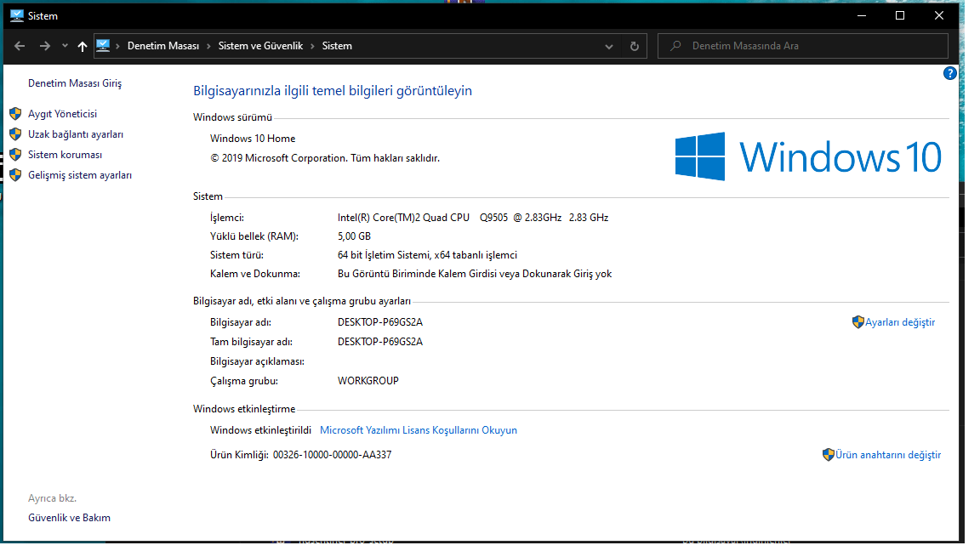Select Sistem breadcrumb in address bar
The height and width of the screenshot is (551, 980).
click(337, 46)
